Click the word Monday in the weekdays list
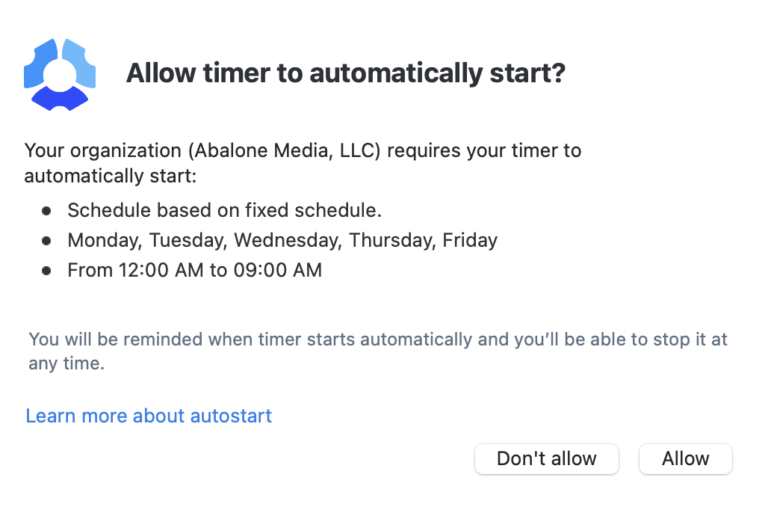Image resolution: width=768 pixels, height=507 pixels. click(x=102, y=240)
